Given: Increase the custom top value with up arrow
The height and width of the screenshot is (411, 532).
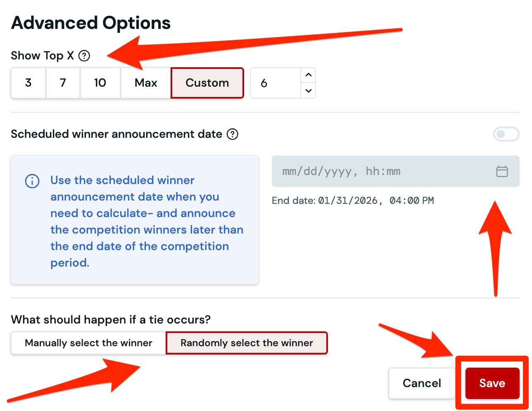Looking at the screenshot, I should (x=308, y=76).
